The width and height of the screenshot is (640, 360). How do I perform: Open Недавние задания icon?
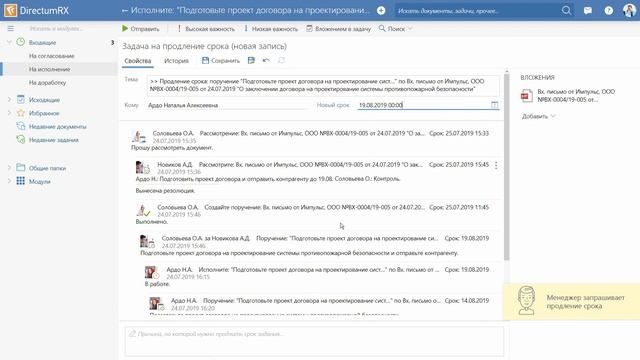21,140
